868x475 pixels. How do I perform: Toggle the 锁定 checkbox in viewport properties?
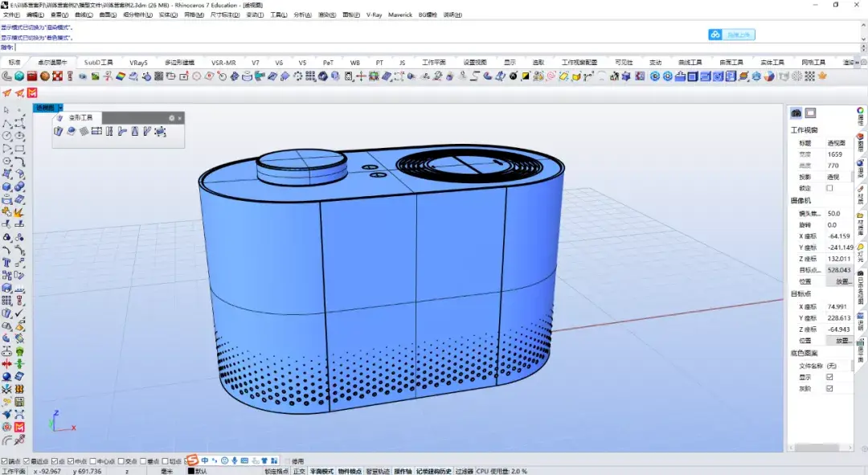tap(830, 188)
